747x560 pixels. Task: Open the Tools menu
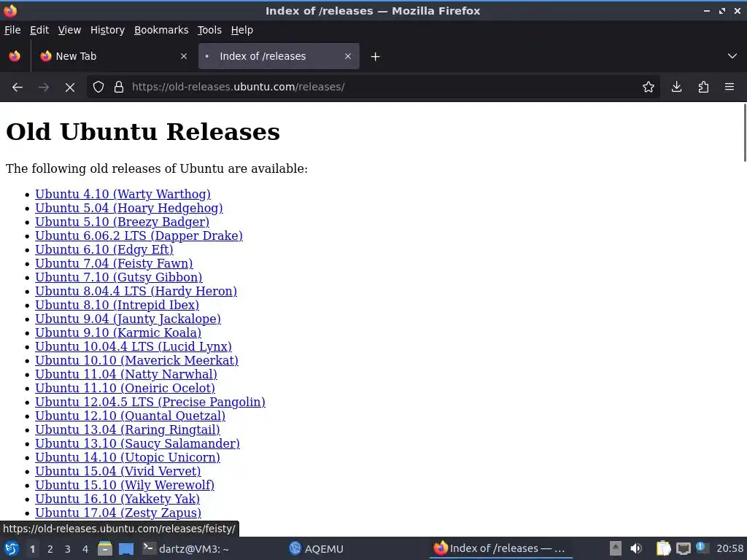point(209,30)
